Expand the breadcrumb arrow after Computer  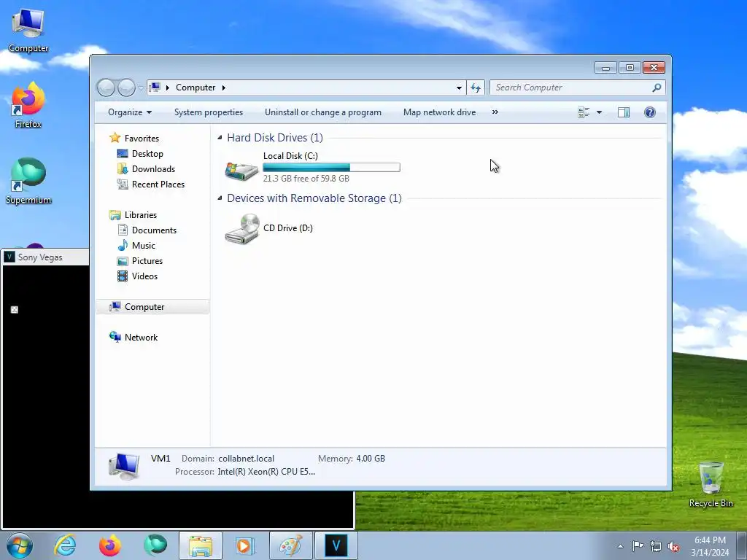(223, 87)
